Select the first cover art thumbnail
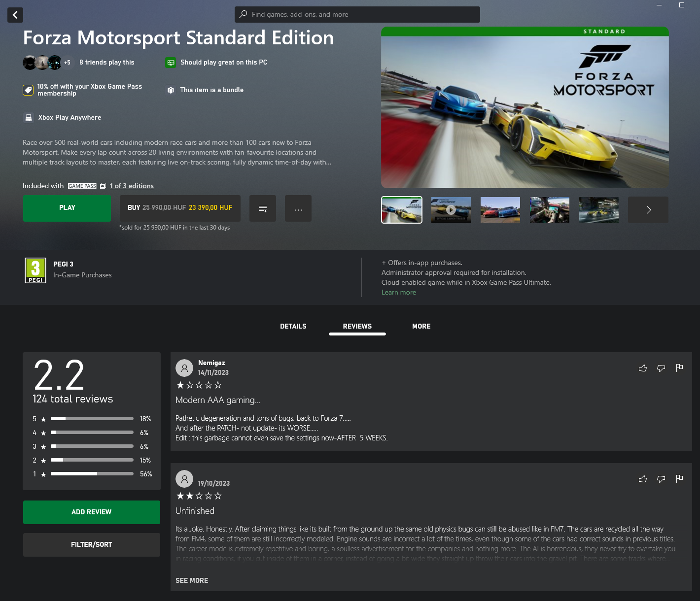 coord(402,210)
